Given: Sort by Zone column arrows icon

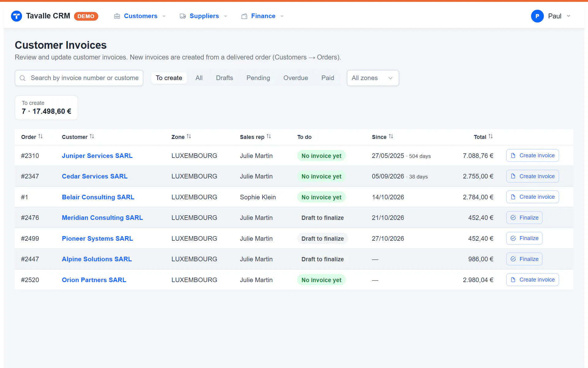Looking at the screenshot, I should tap(189, 136).
